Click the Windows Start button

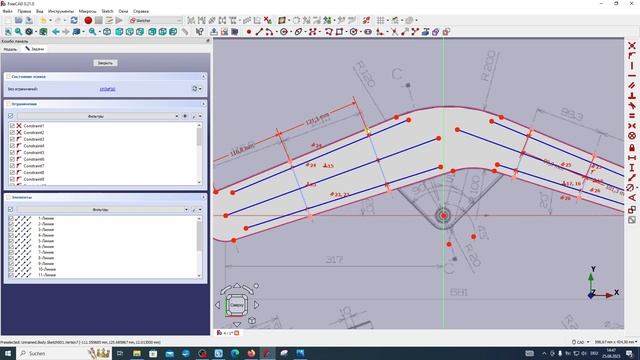8,353
